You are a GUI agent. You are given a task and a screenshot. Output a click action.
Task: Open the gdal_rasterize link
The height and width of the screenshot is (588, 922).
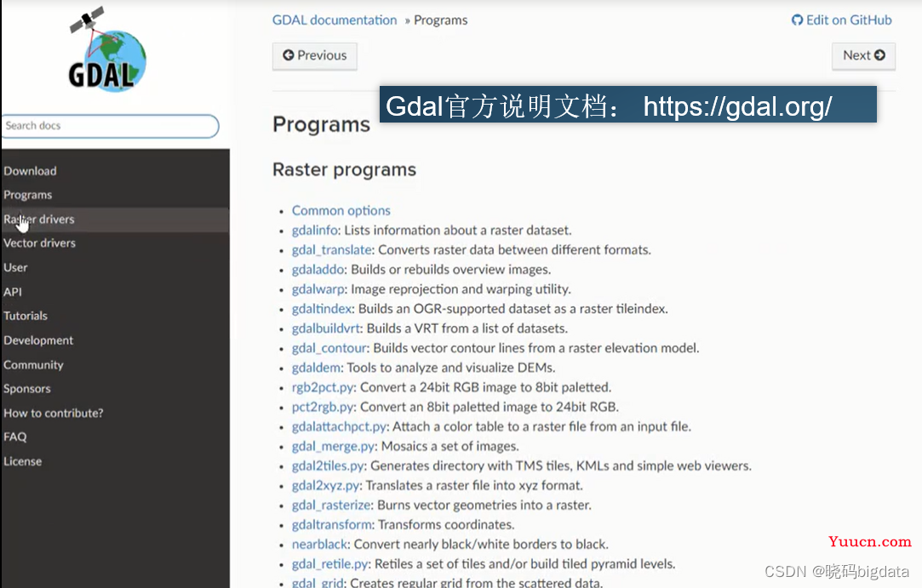coord(331,505)
